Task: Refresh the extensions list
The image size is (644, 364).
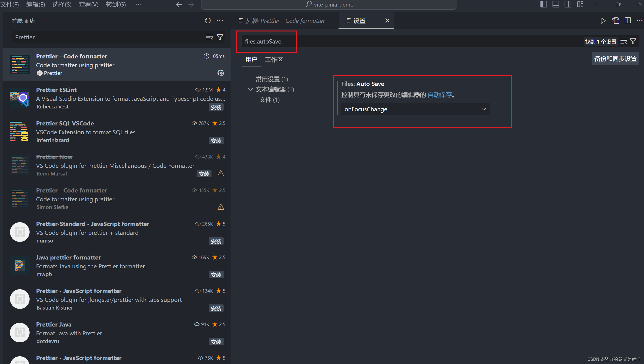Action: tap(208, 20)
